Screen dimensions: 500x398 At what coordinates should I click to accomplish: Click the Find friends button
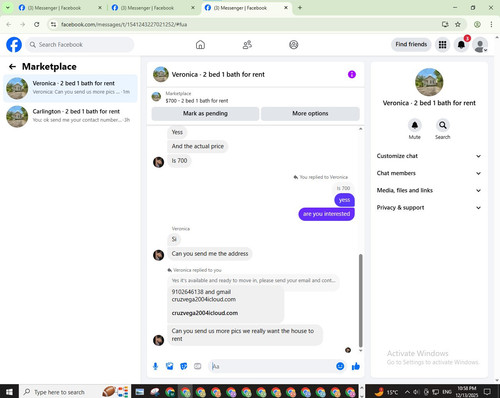coord(411,44)
